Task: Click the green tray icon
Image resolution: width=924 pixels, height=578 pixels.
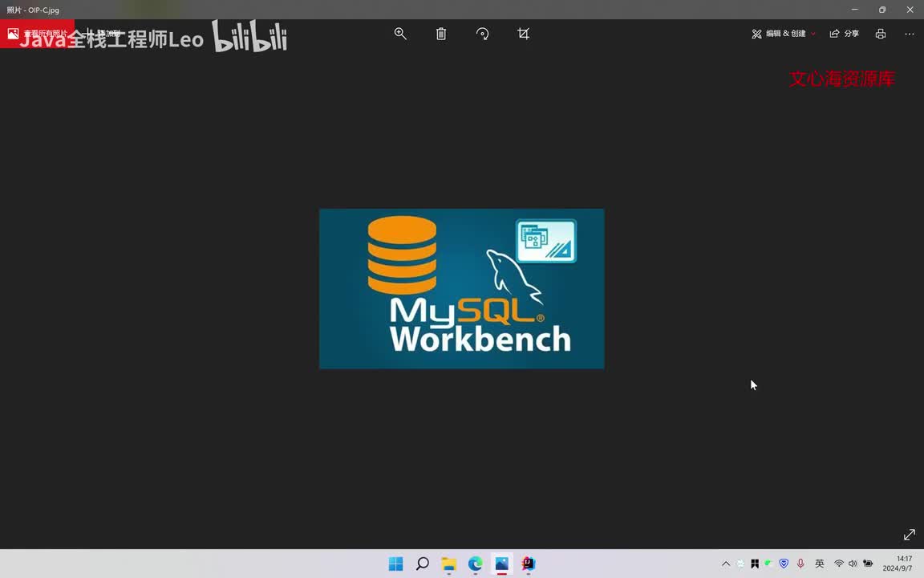Action: pos(768,564)
